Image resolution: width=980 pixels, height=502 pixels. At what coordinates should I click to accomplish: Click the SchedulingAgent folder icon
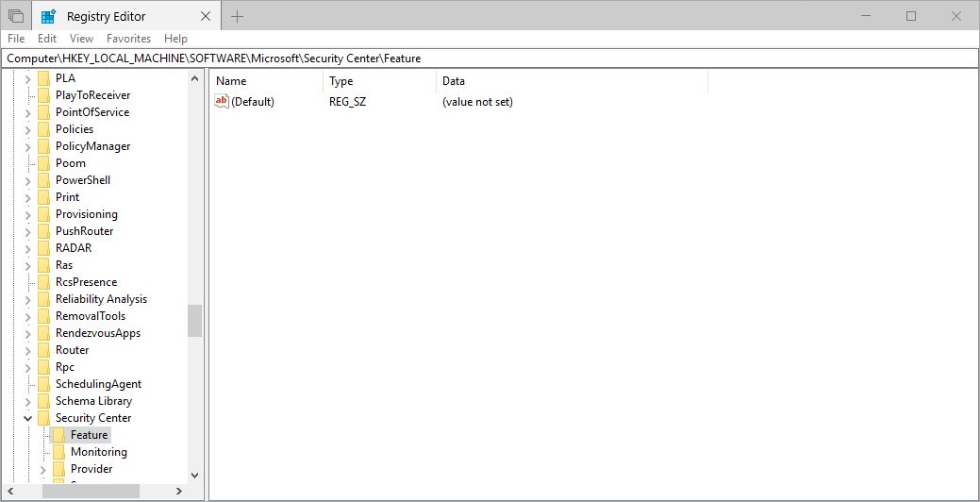(x=43, y=384)
